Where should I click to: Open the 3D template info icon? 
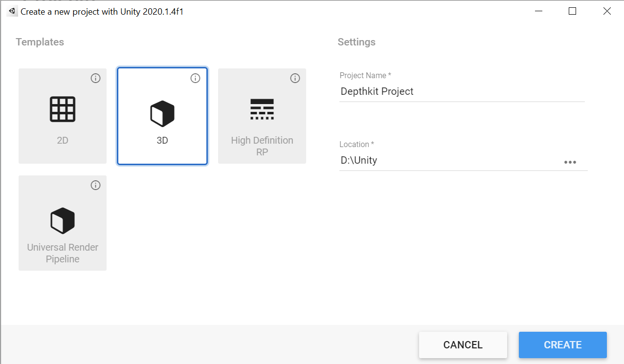pos(195,78)
